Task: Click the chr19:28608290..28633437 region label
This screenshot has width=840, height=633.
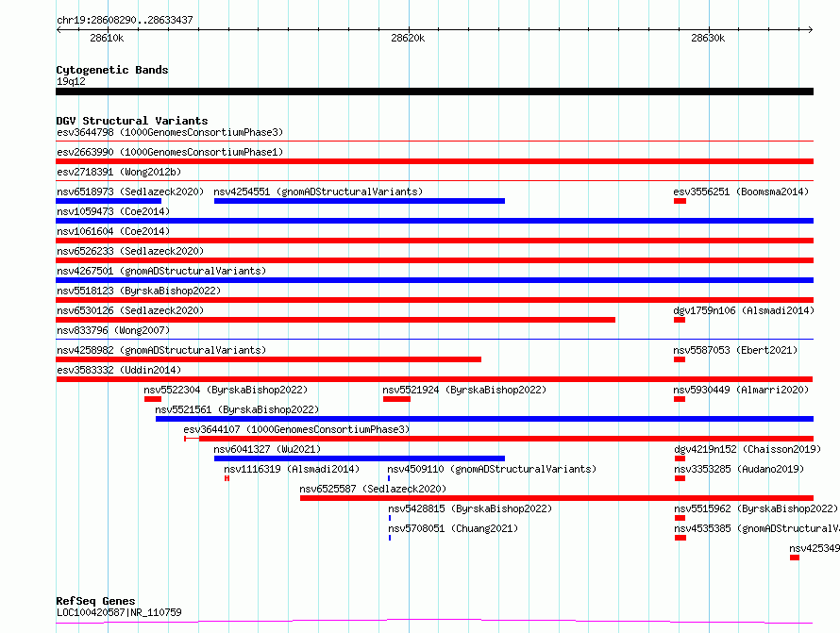Action: point(125,21)
